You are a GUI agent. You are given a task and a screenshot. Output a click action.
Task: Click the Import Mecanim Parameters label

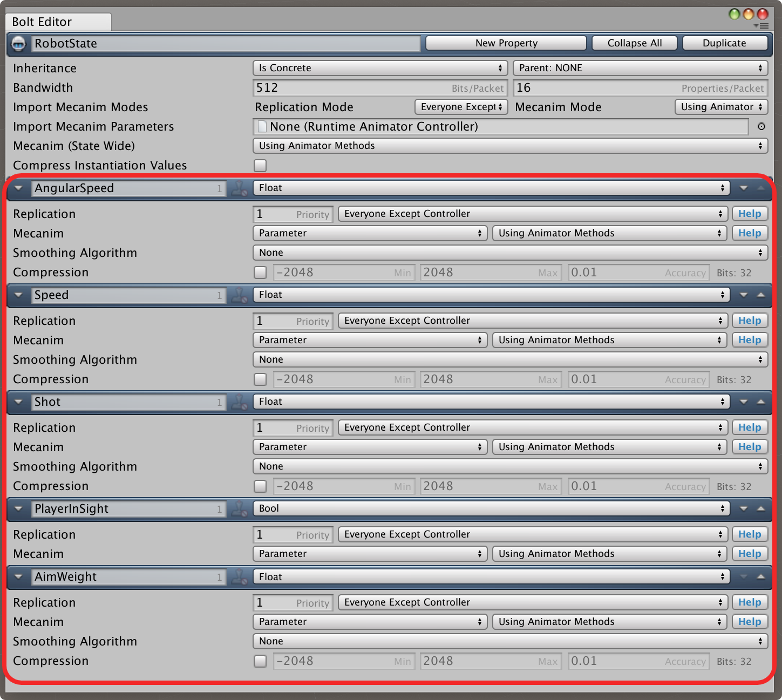point(93,126)
